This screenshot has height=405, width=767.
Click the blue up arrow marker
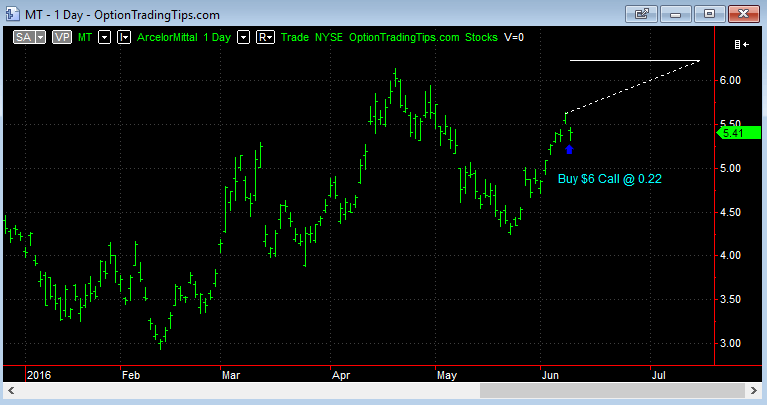(569, 149)
